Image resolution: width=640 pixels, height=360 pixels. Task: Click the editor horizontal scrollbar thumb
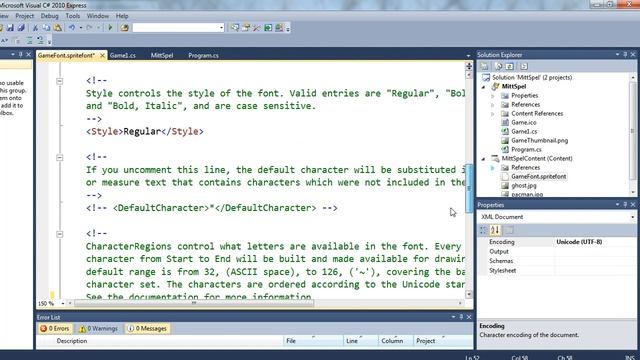coord(194,303)
